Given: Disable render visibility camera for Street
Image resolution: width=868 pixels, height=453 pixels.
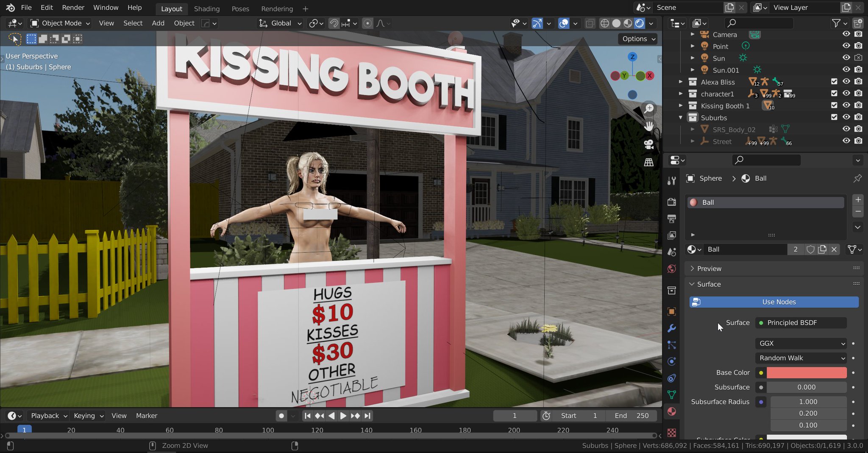Looking at the screenshot, I should click(859, 141).
